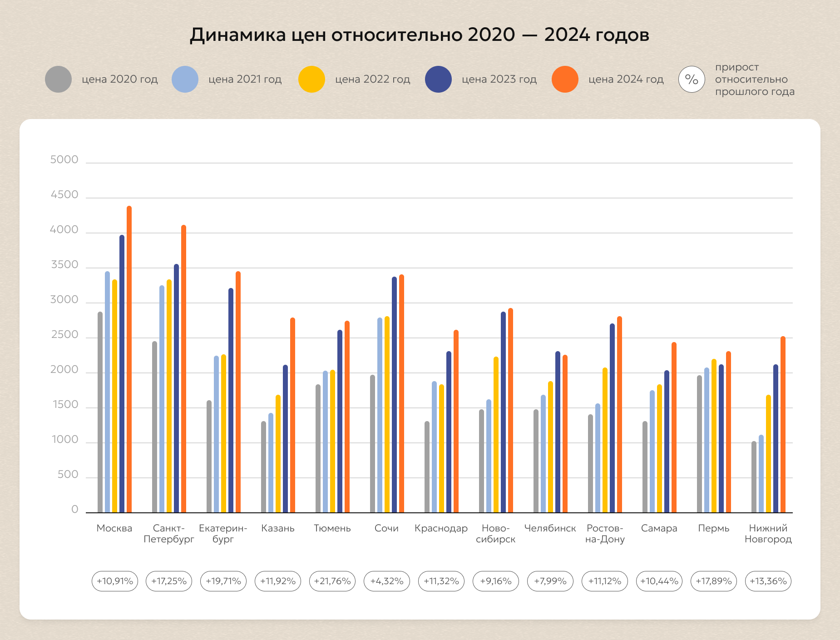Select the +10,91% badge under Москва

(114, 581)
